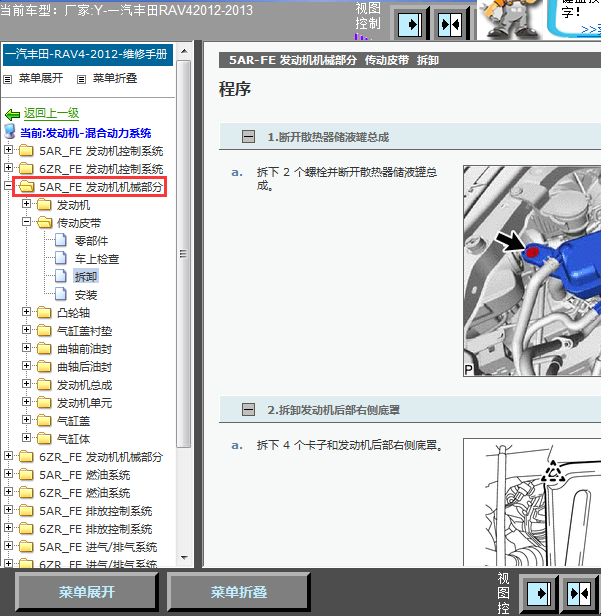Viewport: 601px width, 616px height.
Task: Click the green back arrow icon
Action: pos(13,114)
